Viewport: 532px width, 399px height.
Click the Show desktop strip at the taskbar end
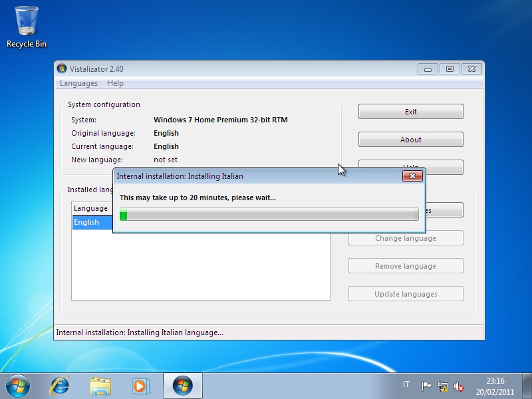pyautogui.click(x=527, y=386)
